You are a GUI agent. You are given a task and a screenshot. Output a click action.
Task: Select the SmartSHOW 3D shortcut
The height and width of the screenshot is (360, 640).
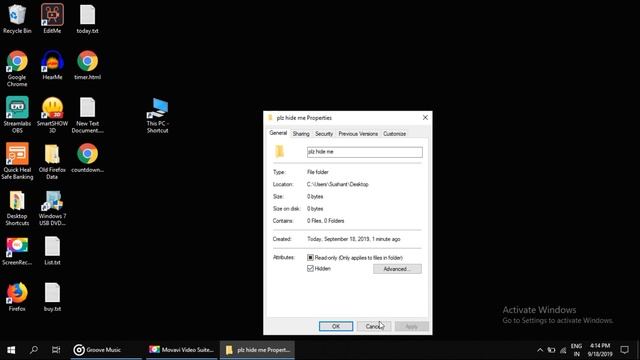click(52, 115)
